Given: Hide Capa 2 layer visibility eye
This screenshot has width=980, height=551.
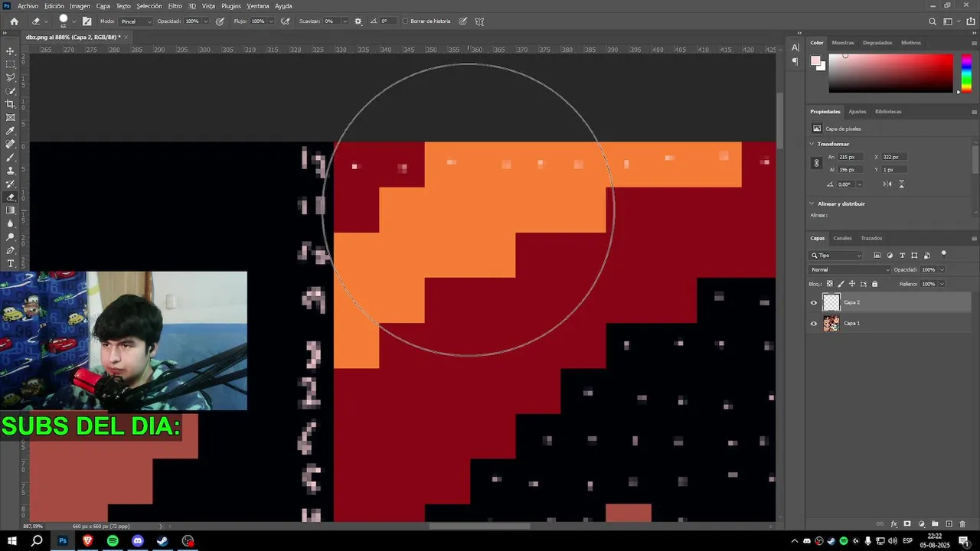Looking at the screenshot, I should [814, 303].
